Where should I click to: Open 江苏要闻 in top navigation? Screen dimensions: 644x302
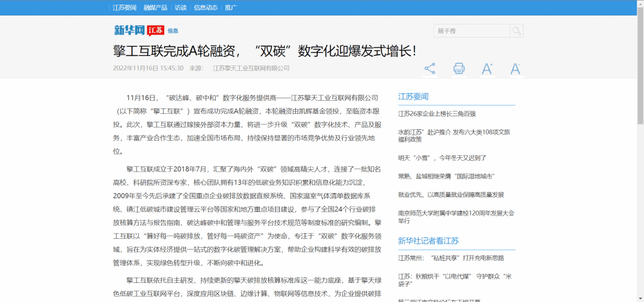pyautogui.click(x=125, y=7)
